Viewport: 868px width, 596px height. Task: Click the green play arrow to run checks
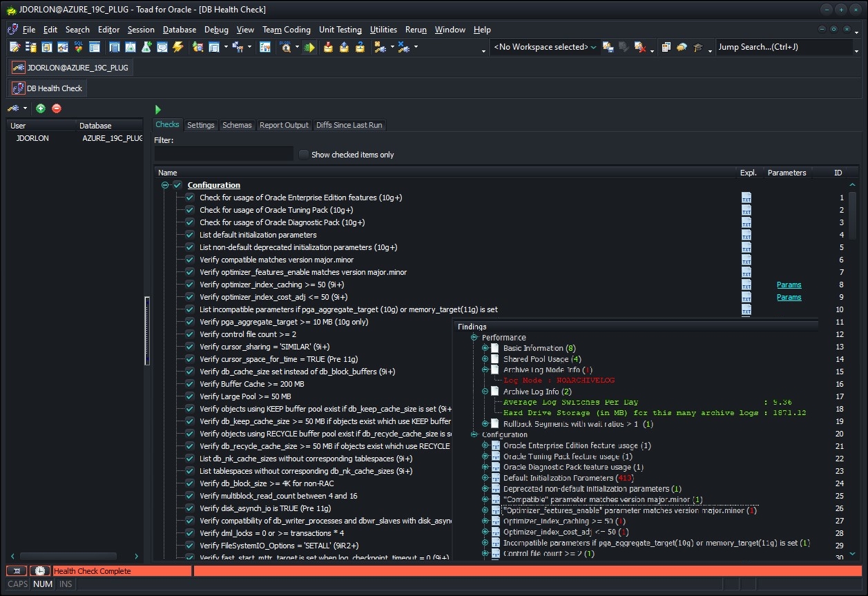click(158, 109)
